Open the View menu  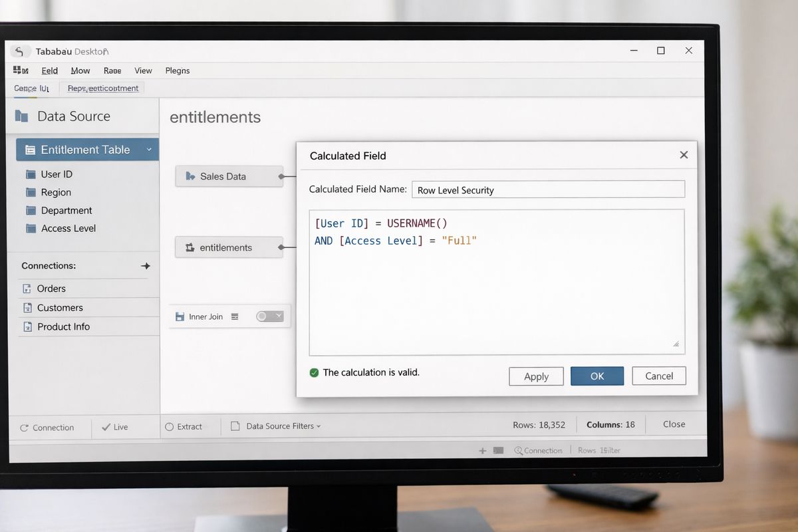point(144,70)
